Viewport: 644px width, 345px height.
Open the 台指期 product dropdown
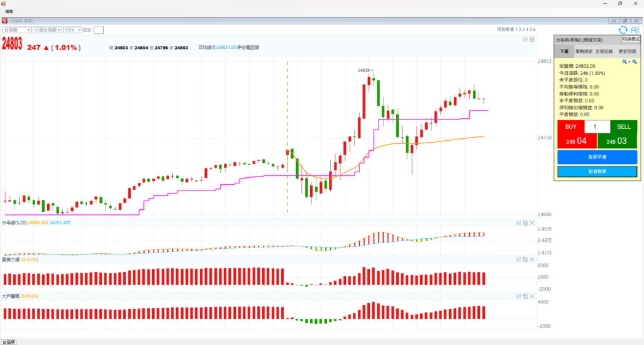tap(17, 30)
